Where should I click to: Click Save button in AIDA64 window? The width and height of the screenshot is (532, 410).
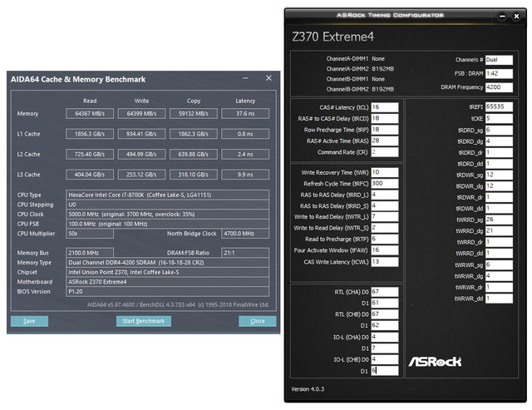29,321
